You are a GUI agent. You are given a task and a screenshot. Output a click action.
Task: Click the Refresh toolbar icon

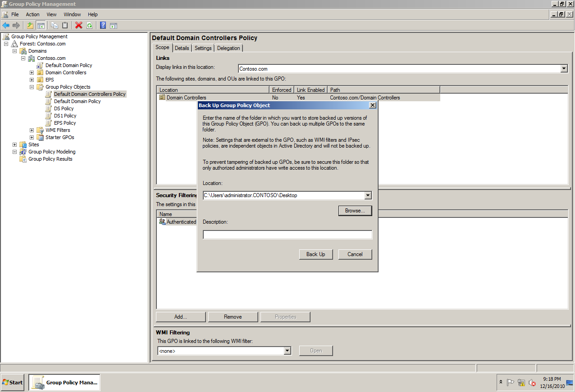click(89, 25)
